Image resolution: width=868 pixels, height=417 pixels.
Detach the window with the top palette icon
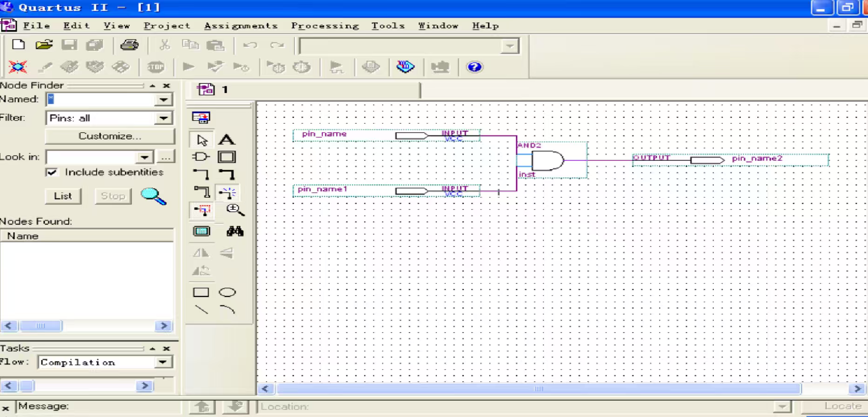(201, 117)
